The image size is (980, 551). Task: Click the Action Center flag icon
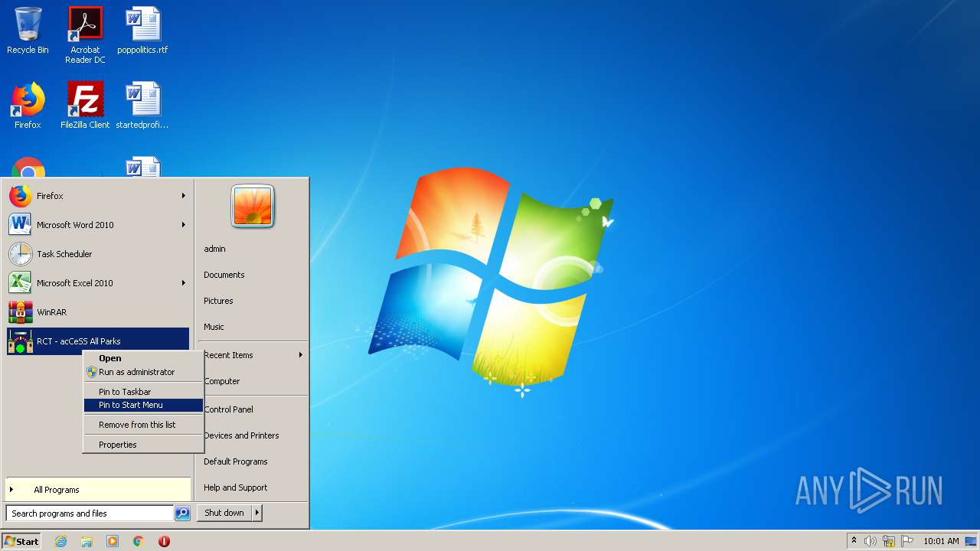[x=907, y=541]
